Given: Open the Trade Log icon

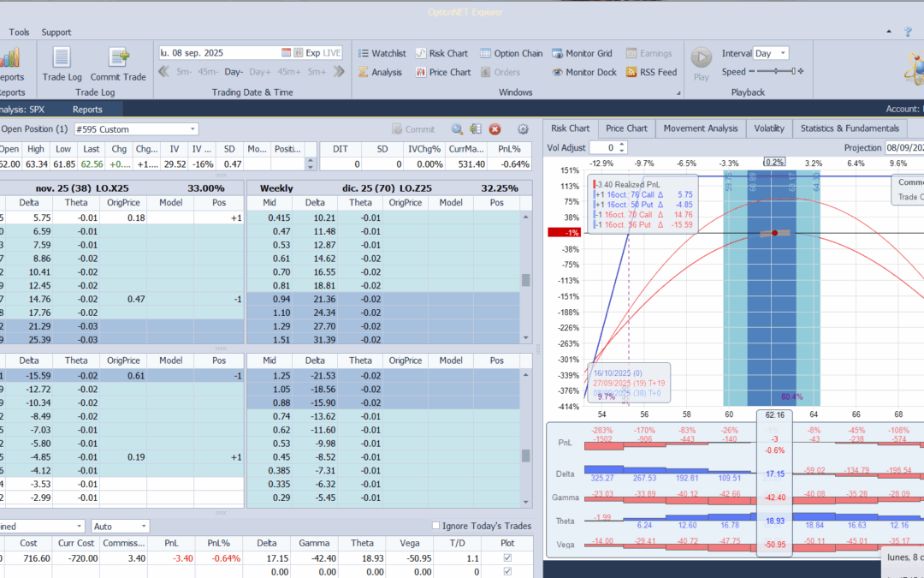Looking at the screenshot, I should 62,58.
